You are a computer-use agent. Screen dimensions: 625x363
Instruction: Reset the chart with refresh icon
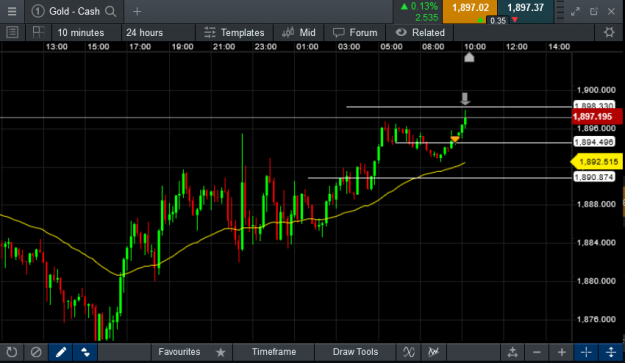[x=12, y=352]
